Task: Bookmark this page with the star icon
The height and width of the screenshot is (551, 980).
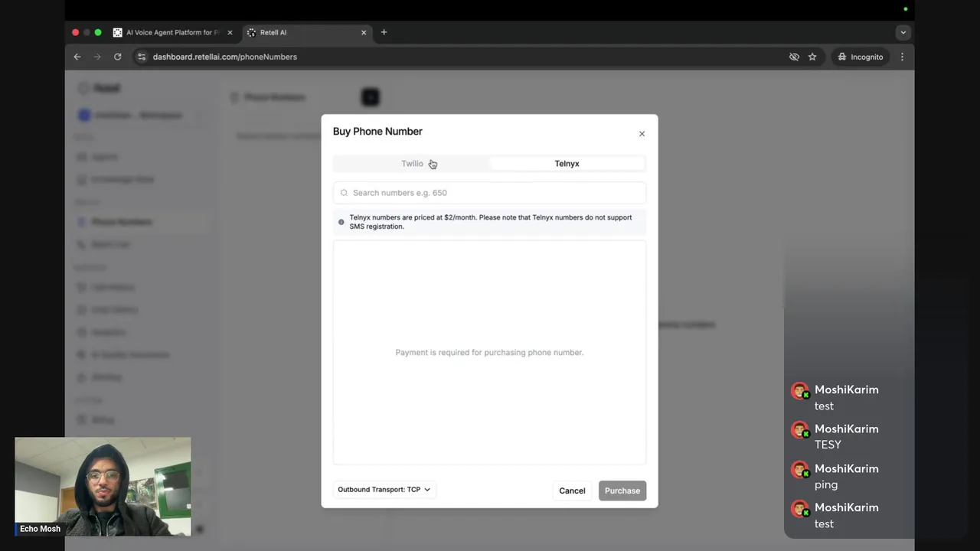Action: [x=812, y=57]
